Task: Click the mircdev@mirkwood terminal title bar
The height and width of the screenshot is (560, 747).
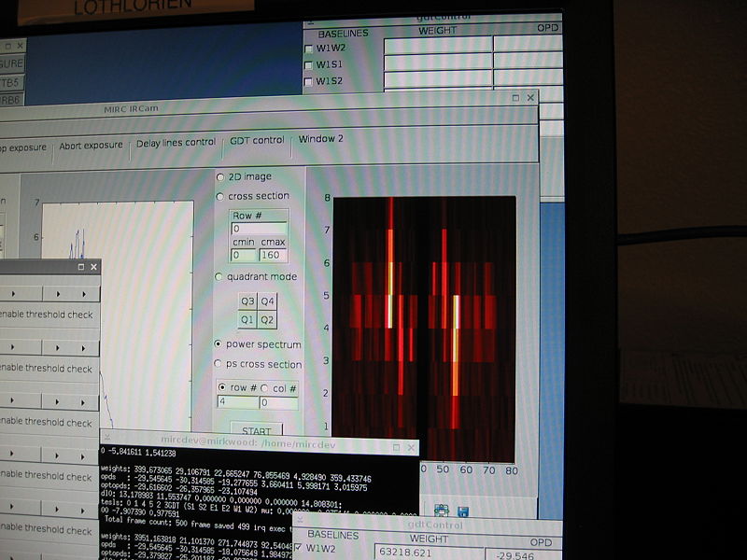Action: pos(248,442)
